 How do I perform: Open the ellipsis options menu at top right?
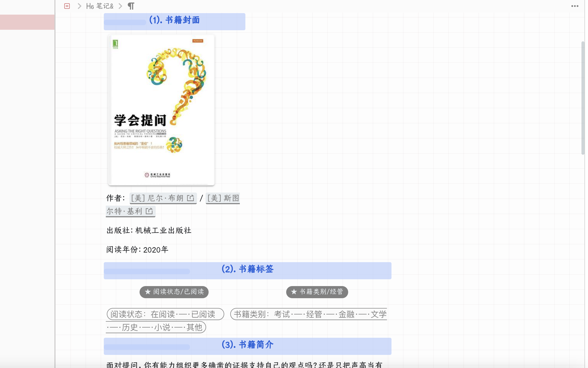coord(574,6)
